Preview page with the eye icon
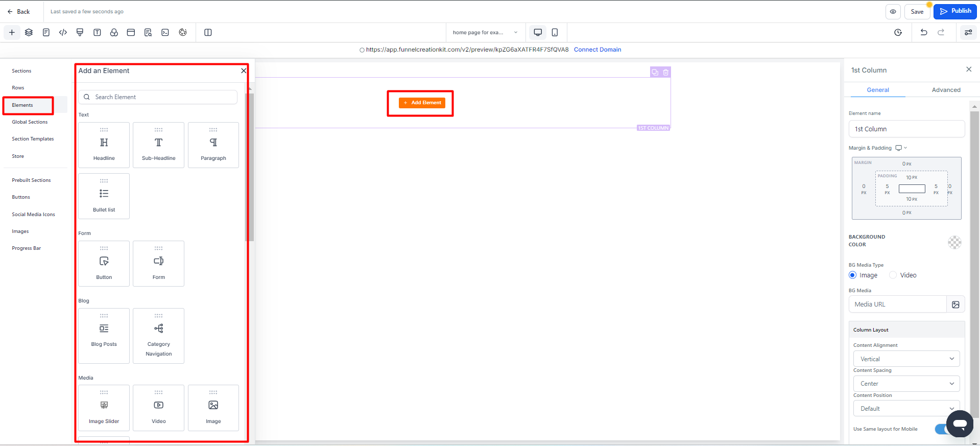 pos(893,12)
